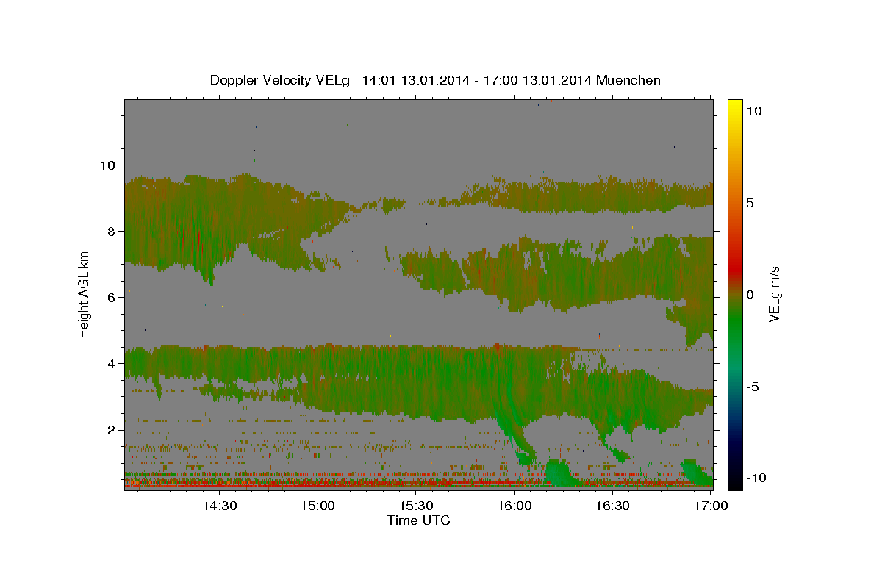The height and width of the screenshot is (588, 882).
Task: Click the colorbar value -10 at the bottom
Action: point(756,478)
